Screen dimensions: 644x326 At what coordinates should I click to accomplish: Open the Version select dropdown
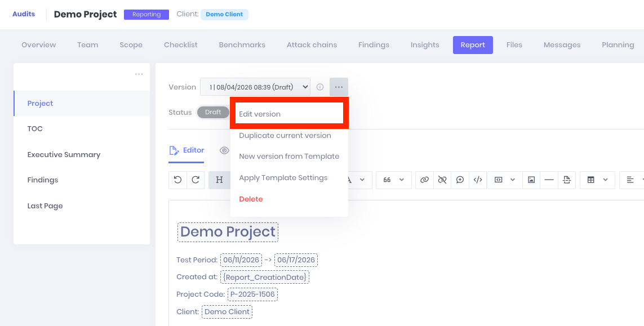pos(255,87)
